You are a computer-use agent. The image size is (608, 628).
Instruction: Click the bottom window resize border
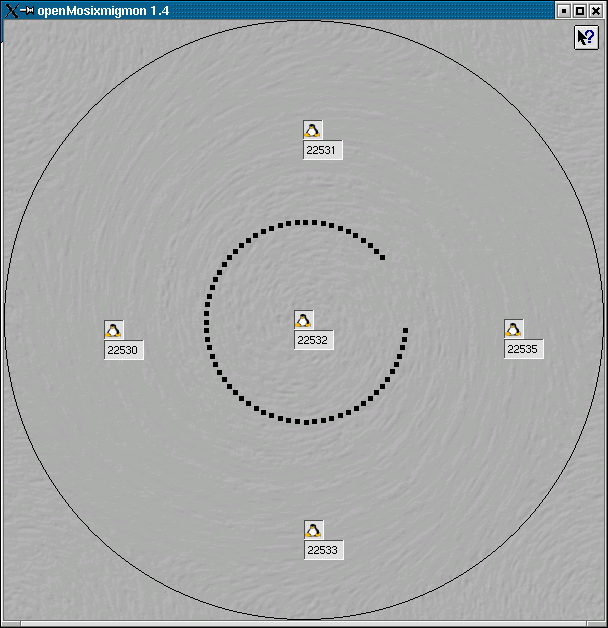pos(304,624)
